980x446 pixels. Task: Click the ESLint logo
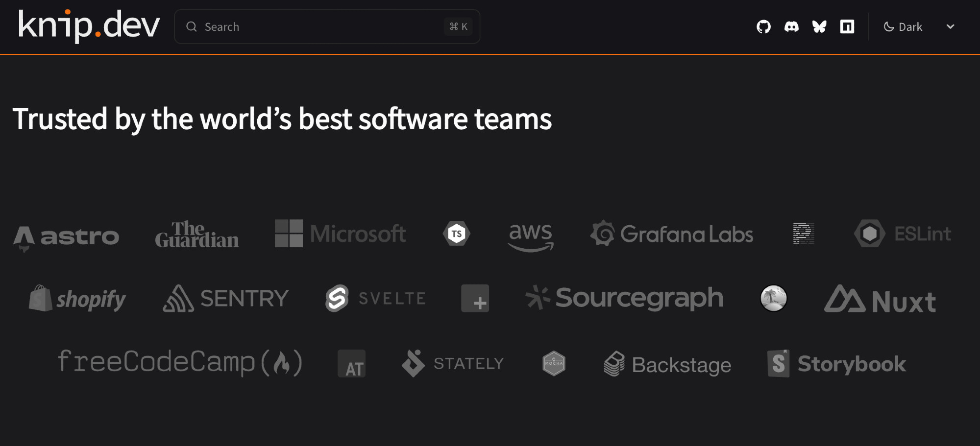coord(903,234)
